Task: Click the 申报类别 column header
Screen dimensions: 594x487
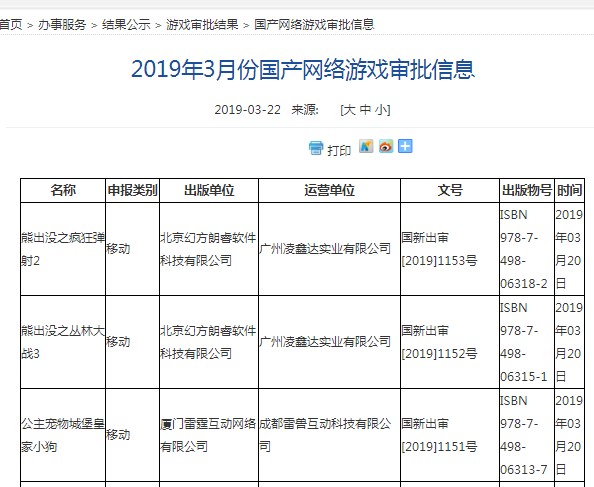Action: click(132, 190)
